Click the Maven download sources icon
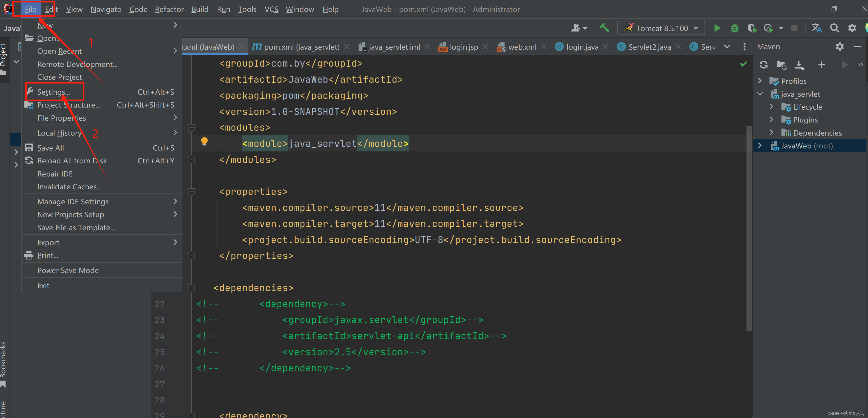 [x=799, y=65]
